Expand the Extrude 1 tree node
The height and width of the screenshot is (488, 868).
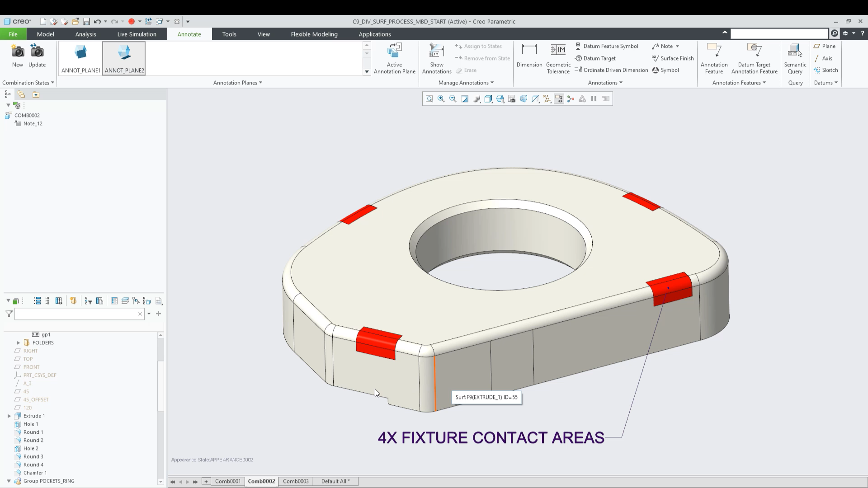[x=9, y=416]
